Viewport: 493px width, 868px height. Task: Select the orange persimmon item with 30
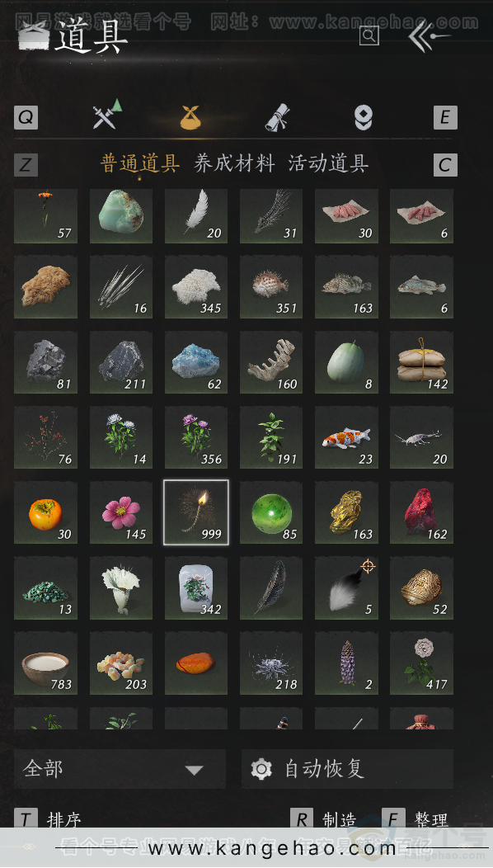coord(45,512)
